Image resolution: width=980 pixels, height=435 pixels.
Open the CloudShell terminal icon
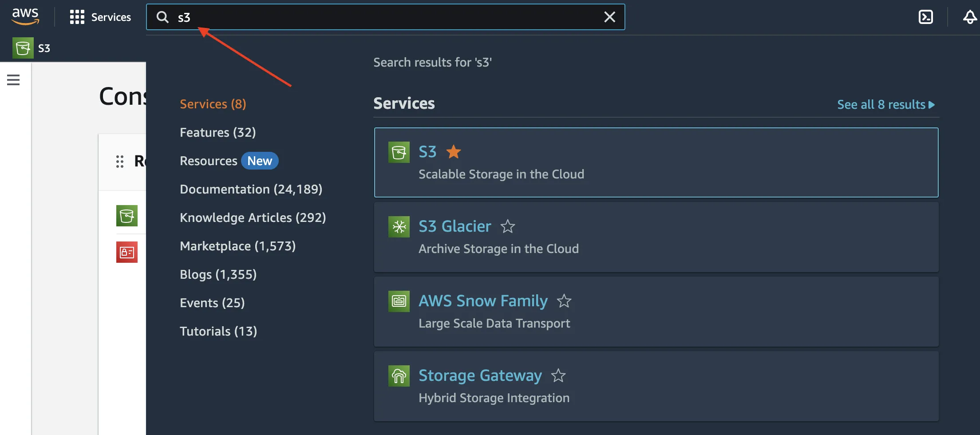click(x=925, y=17)
